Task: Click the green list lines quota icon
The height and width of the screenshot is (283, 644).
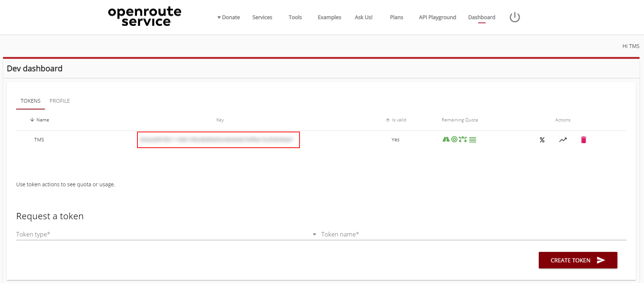Action: pos(473,140)
